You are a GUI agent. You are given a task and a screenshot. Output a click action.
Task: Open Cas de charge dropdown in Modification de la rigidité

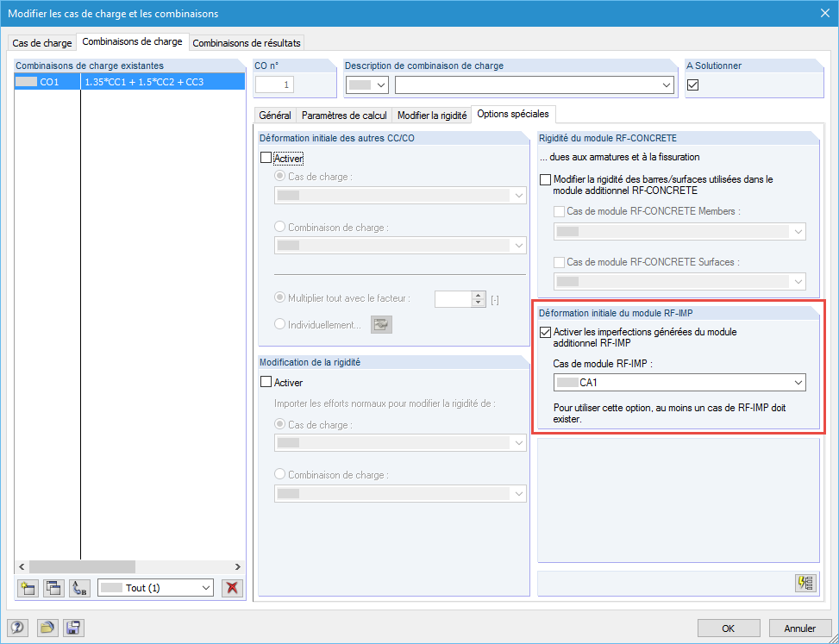400,443
